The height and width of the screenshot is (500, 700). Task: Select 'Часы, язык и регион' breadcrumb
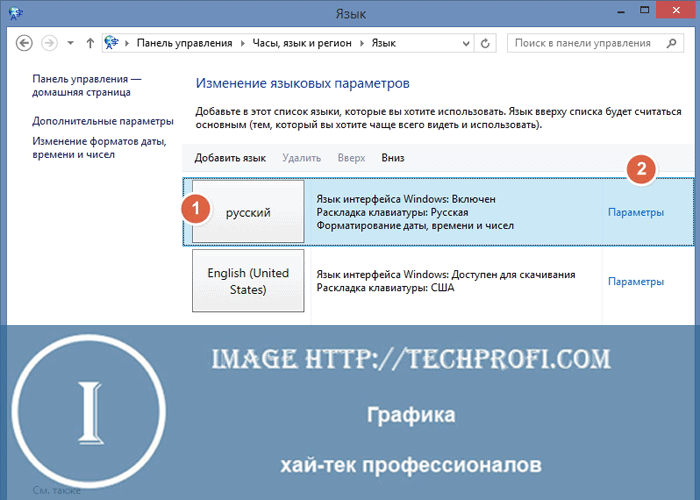tap(302, 43)
